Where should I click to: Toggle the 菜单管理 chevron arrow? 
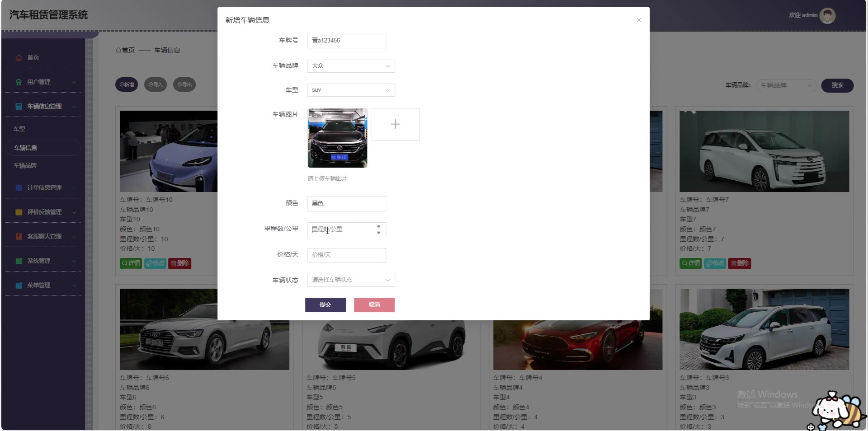pyautogui.click(x=74, y=286)
